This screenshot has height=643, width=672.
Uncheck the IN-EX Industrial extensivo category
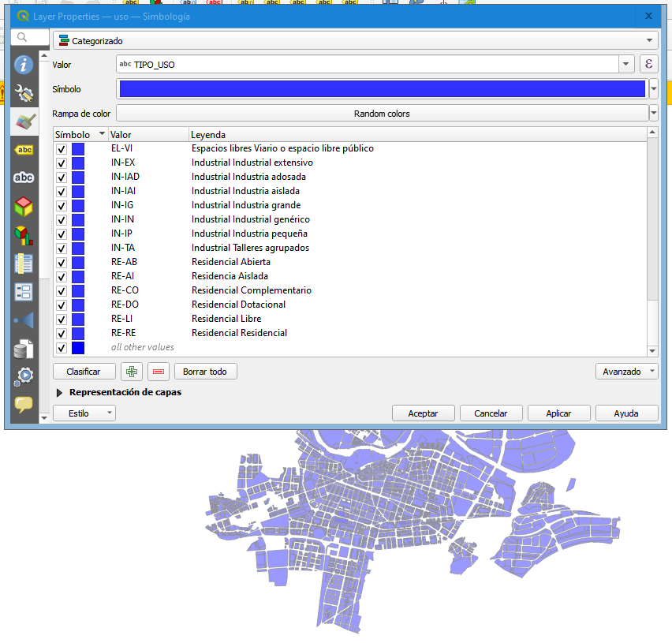[61, 163]
